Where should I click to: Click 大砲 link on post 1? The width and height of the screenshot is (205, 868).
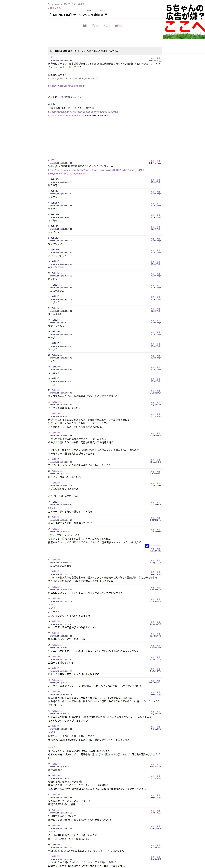[x=159, y=58]
